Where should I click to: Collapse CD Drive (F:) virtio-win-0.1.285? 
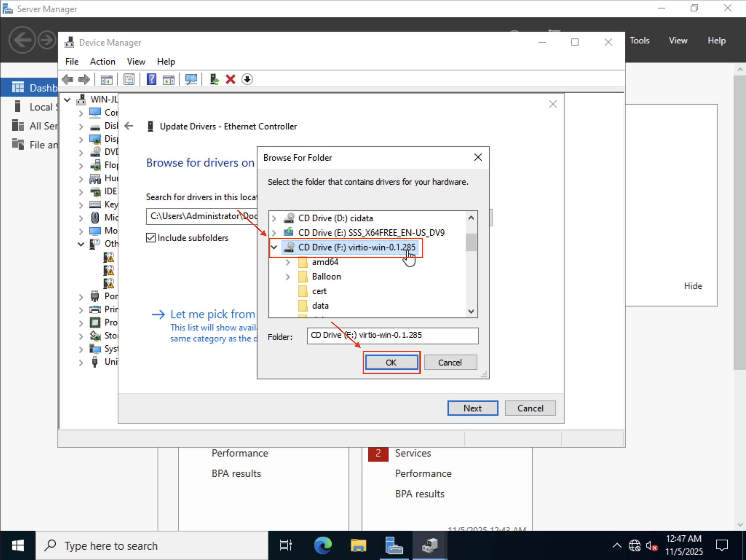pyautogui.click(x=274, y=247)
